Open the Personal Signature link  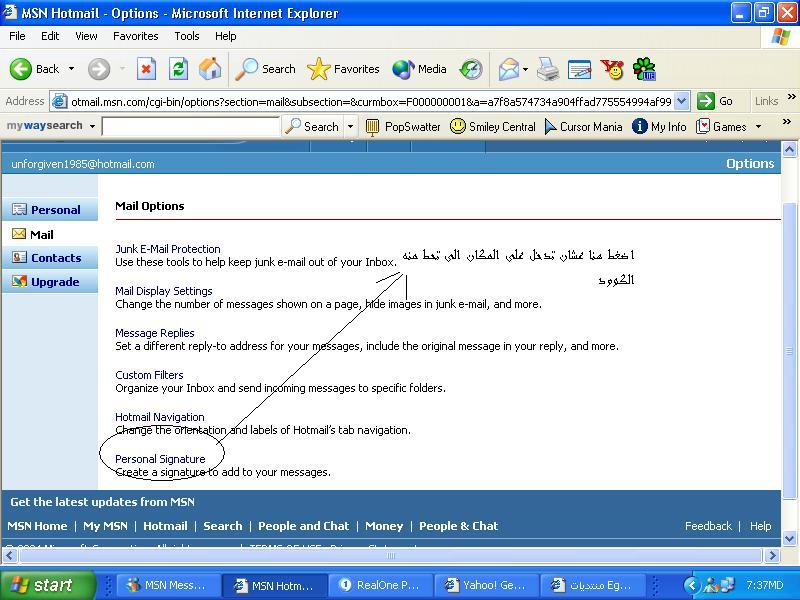point(160,459)
